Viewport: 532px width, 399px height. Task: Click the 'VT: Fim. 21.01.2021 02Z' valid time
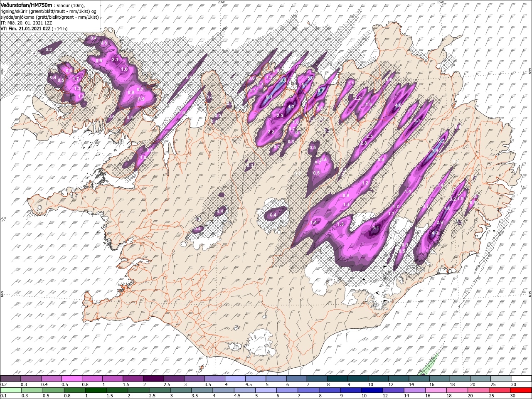click(25, 28)
